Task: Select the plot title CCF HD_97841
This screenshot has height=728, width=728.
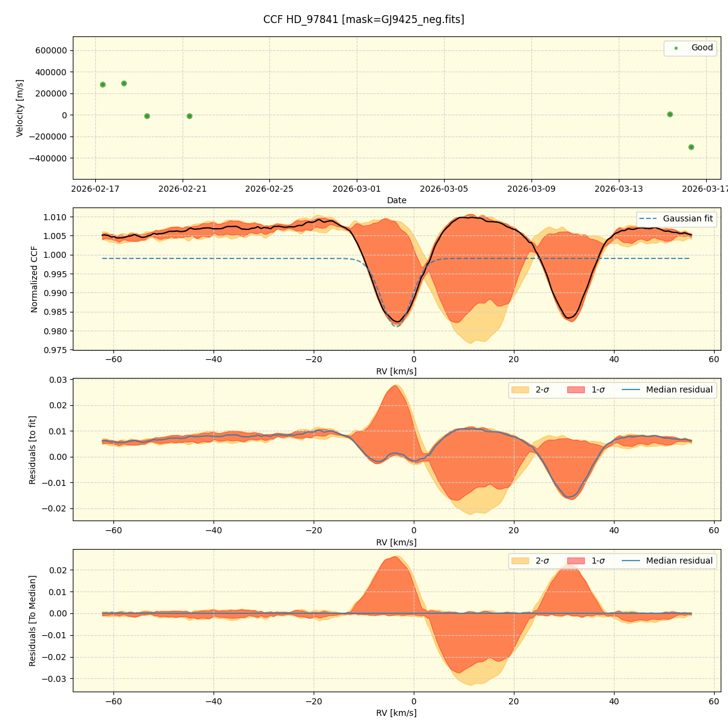Action: (x=365, y=19)
